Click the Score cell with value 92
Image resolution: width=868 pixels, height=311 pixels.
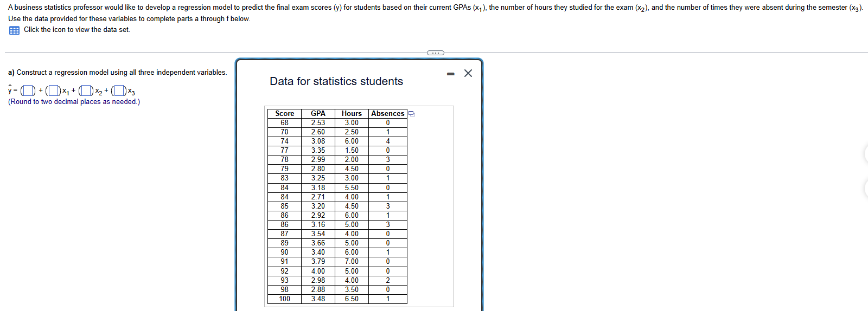(284, 271)
